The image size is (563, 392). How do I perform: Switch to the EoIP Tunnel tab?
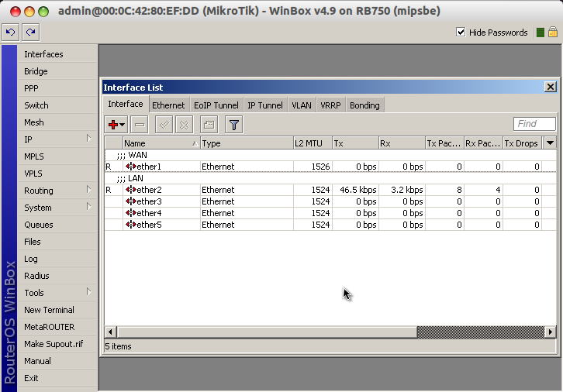216,105
